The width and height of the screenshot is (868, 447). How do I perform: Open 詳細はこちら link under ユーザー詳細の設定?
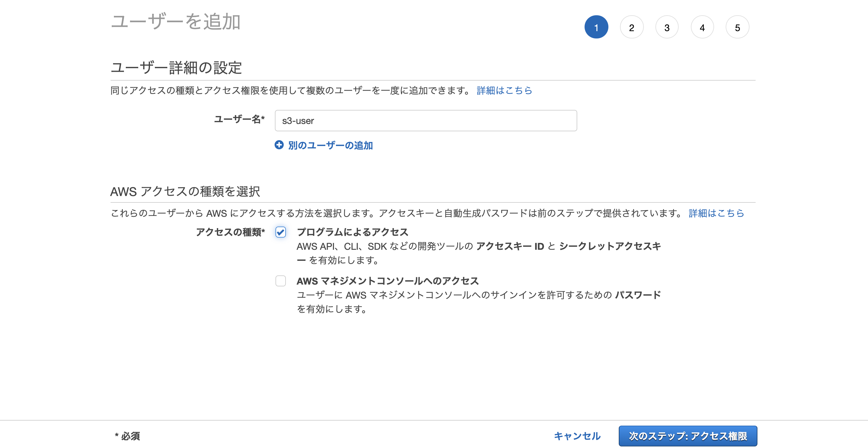[504, 90]
